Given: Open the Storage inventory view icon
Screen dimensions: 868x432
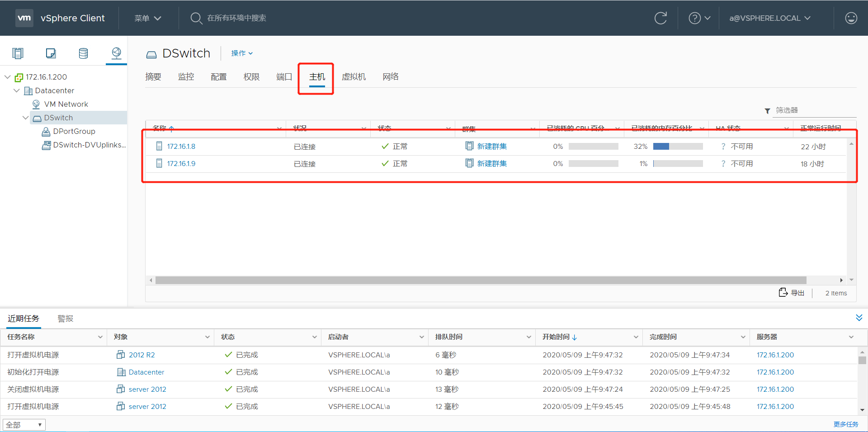Looking at the screenshot, I should 83,53.
